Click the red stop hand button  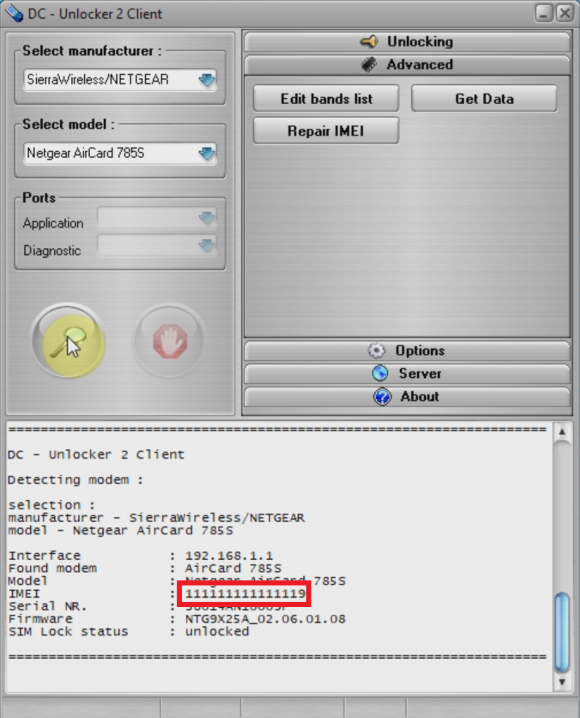pos(169,341)
